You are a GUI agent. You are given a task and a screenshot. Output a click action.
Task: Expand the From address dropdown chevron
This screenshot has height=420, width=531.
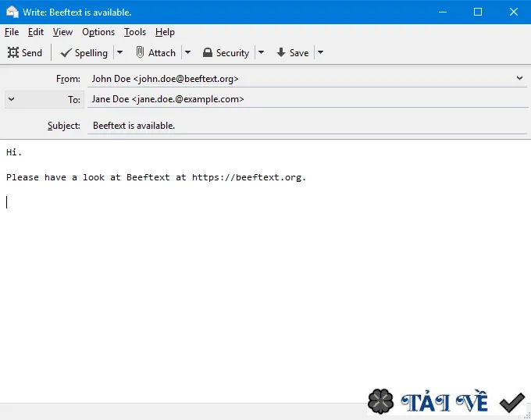519,78
